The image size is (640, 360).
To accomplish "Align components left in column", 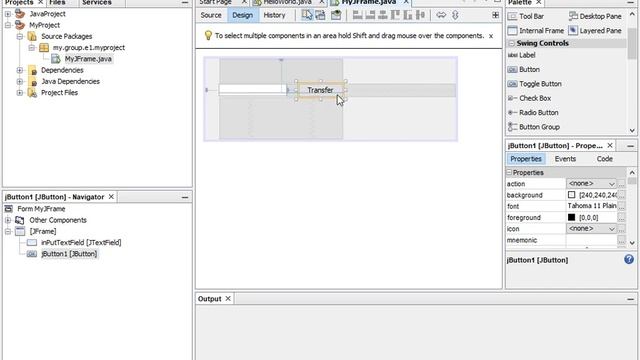I will tap(358, 15).
